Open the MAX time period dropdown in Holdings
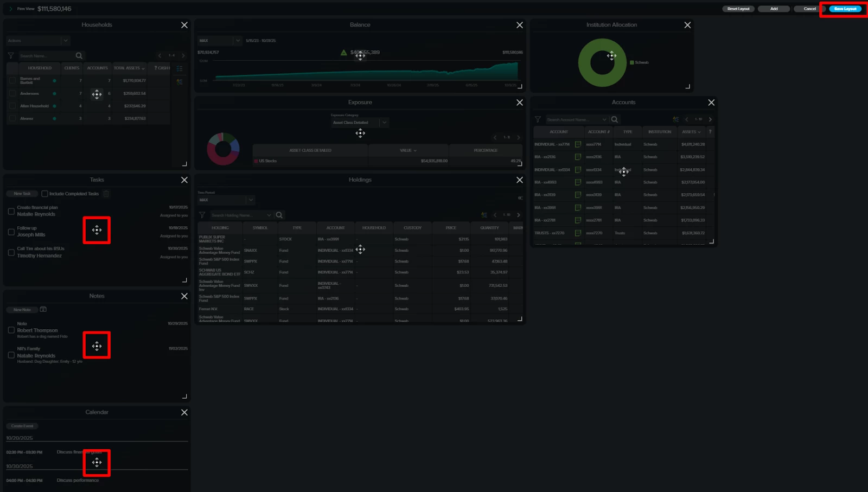The width and height of the screenshot is (868, 492). tap(226, 200)
